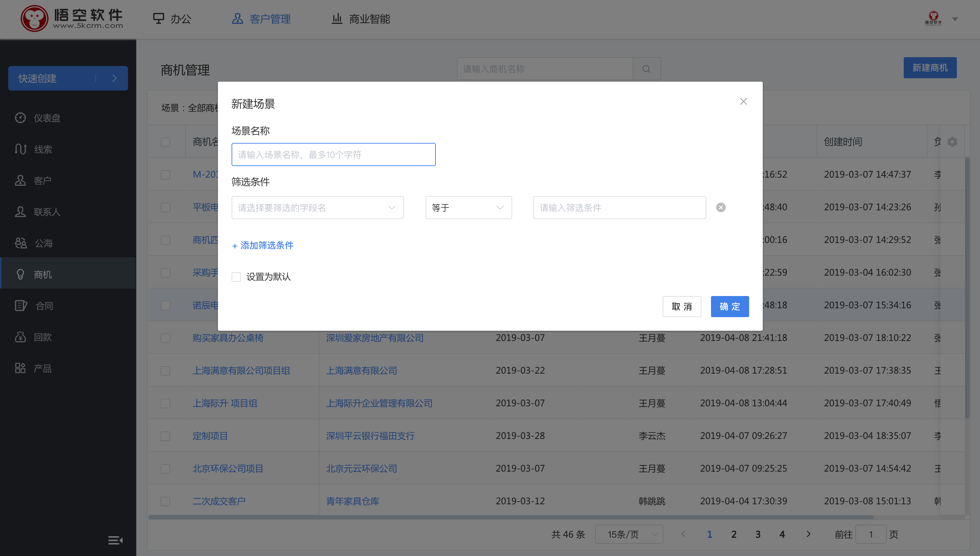Close the 新建场景 dialog
This screenshot has height=556, width=980.
(743, 102)
